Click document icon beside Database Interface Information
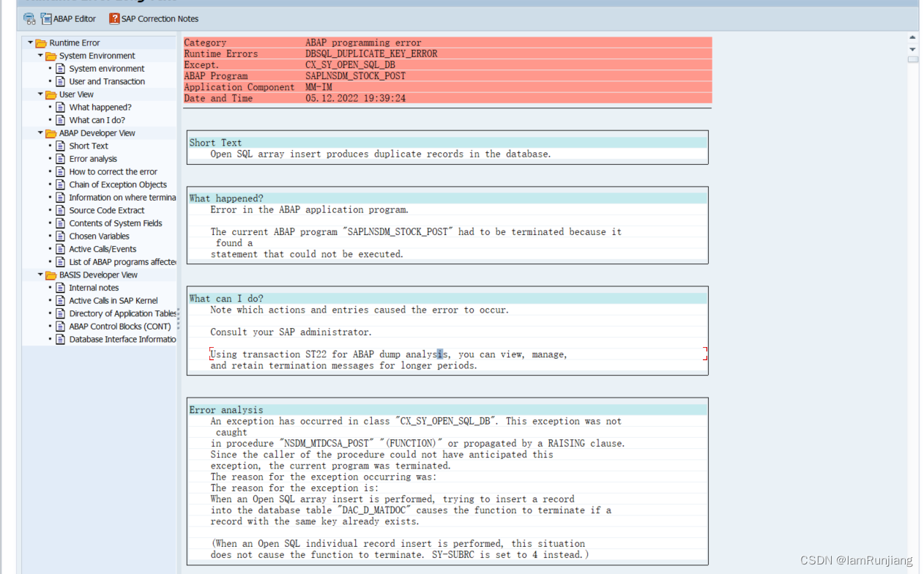 pyautogui.click(x=61, y=339)
